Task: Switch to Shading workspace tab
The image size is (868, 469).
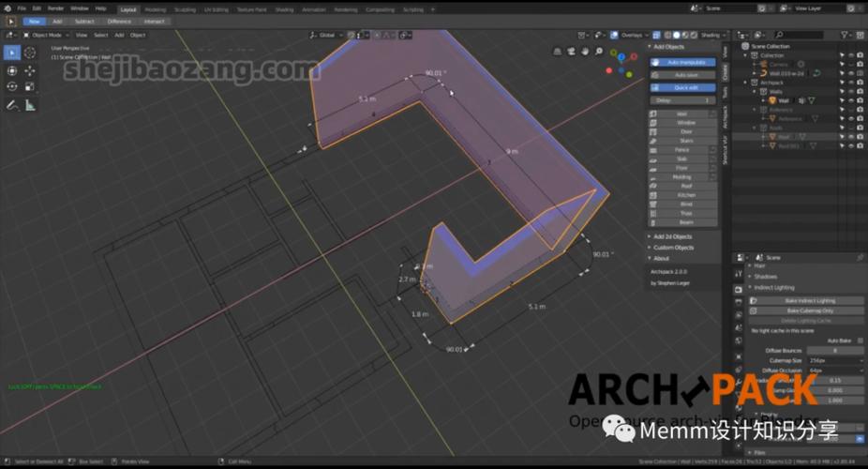Action: point(285,9)
